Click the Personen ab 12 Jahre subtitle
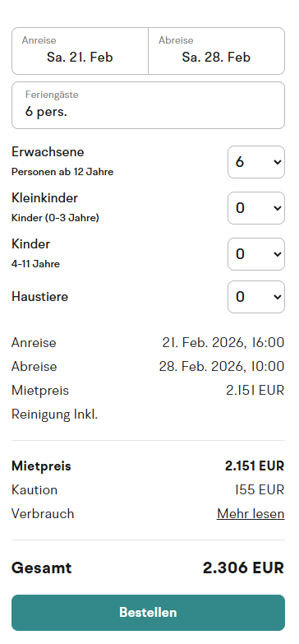The height and width of the screenshot is (644, 299). 62,172
